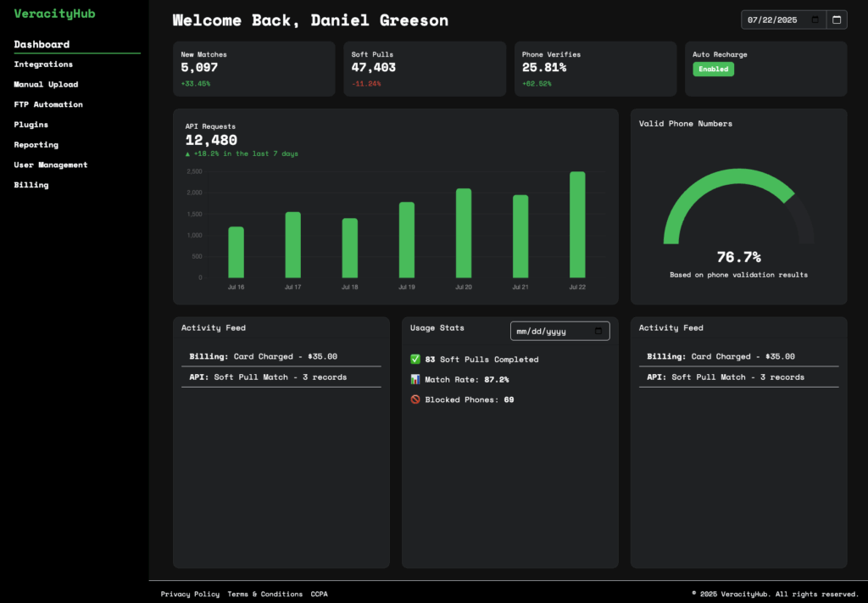The image size is (868, 603).
Task: Select the Soft Pulls stat card
Action: coord(423,69)
